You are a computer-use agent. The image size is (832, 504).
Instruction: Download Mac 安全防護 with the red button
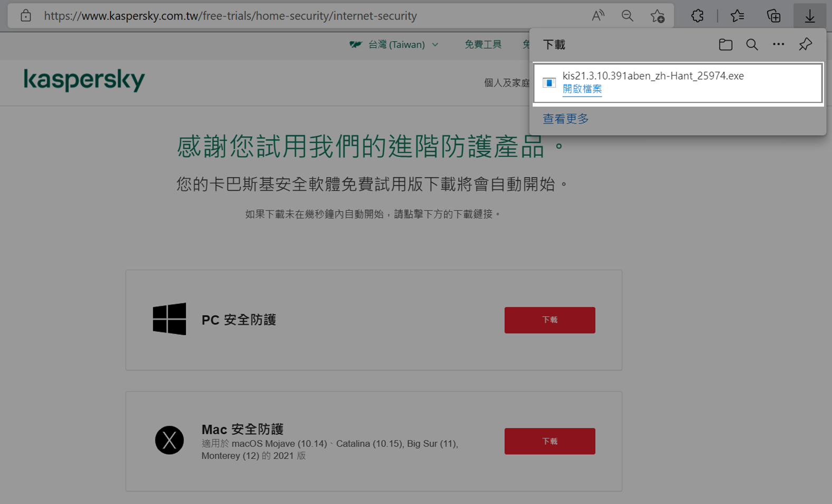[550, 441]
